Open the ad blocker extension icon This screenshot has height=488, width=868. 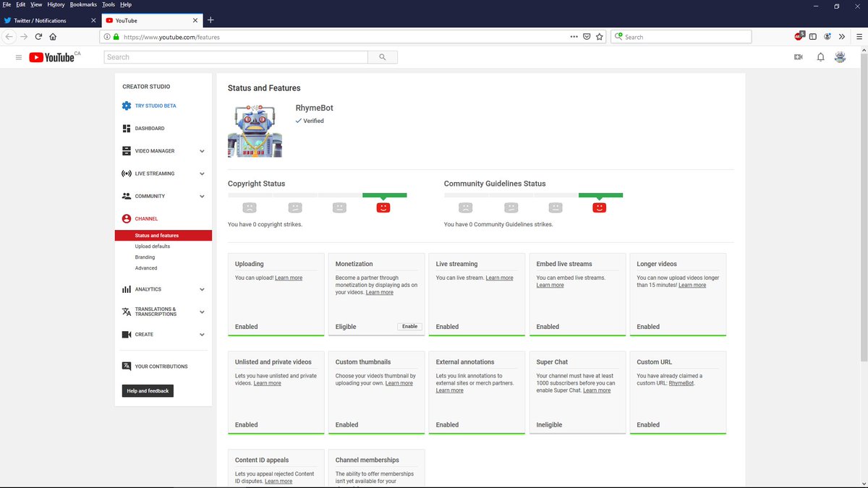(x=799, y=36)
